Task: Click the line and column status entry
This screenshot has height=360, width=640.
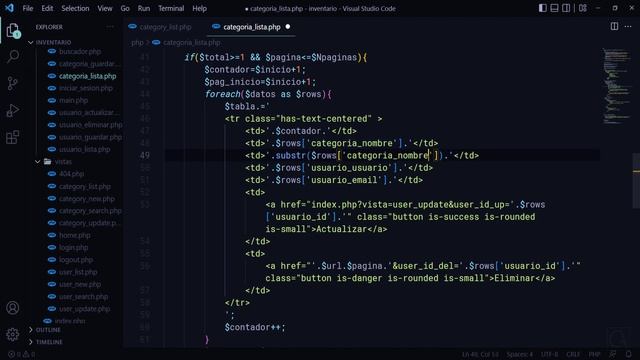Action: pyautogui.click(x=480, y=354)
